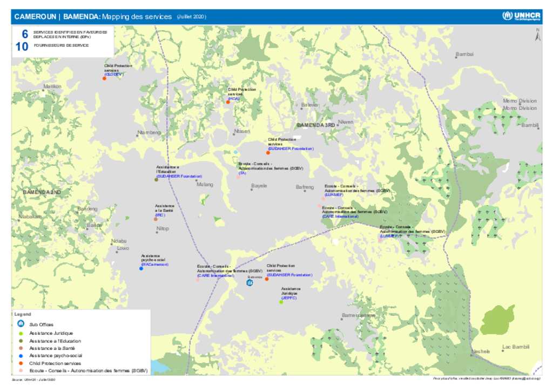This screenshot has height=392, width=553.
Task: Click the Ecoute-Conseils SGBV legend entry
Action: tap(20, 370)
